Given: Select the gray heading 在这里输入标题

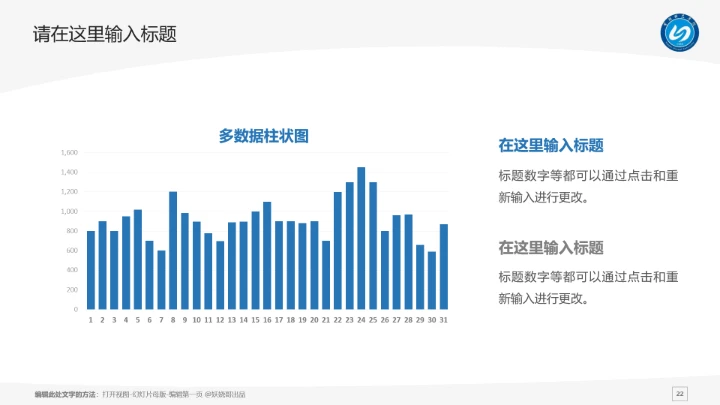Looking at the screenshot, I should [551, 248].
